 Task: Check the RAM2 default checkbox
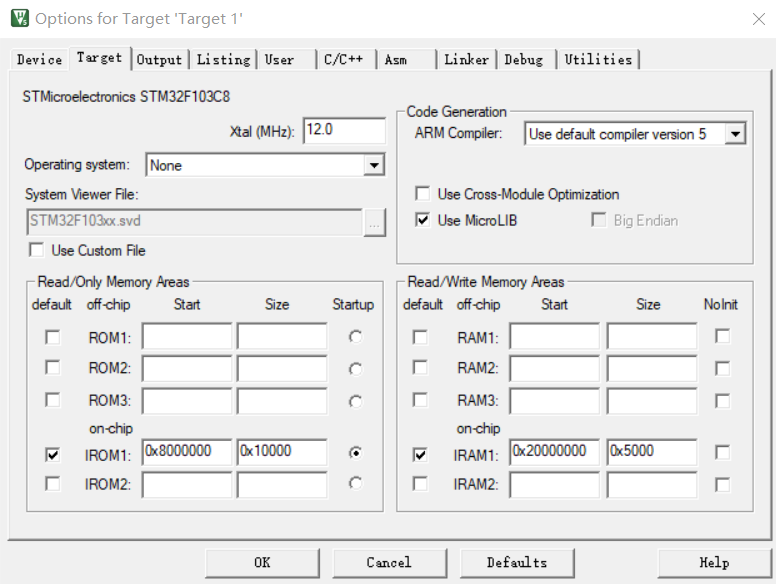(420, 368)
